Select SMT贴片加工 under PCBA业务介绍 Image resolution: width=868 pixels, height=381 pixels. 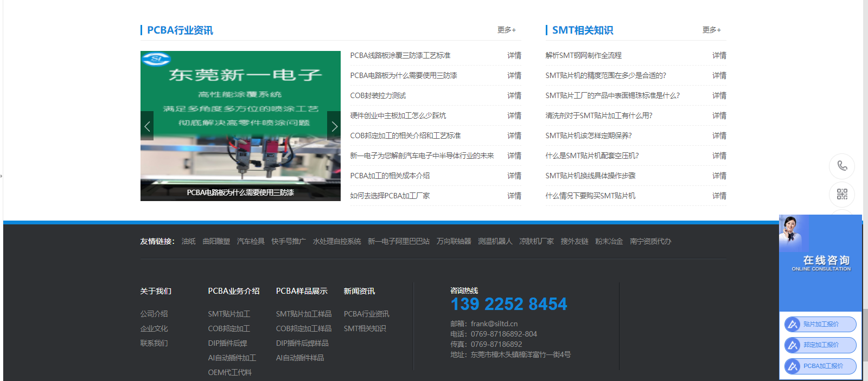[229, 314]
